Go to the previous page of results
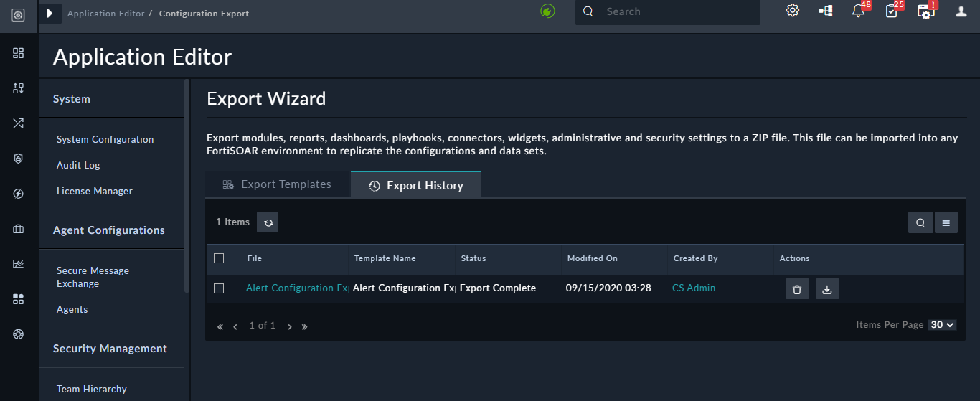This screenshot has height=401, width=980. coord(235,326)
